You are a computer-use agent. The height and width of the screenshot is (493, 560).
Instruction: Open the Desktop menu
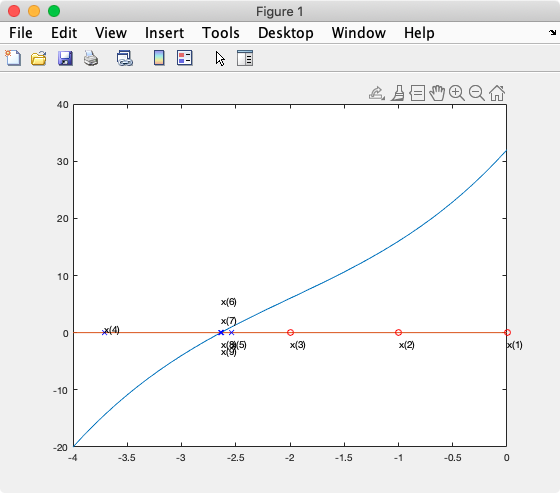point(286,33)
